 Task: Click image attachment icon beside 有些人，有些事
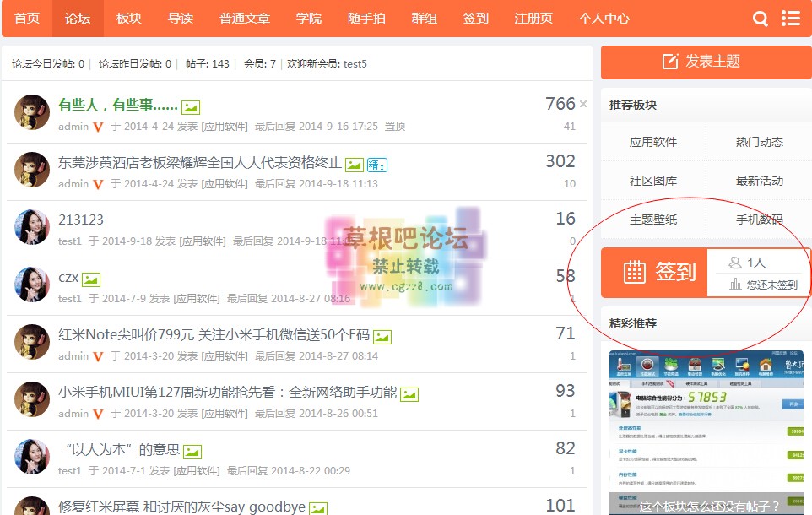(x=191, y=107)
